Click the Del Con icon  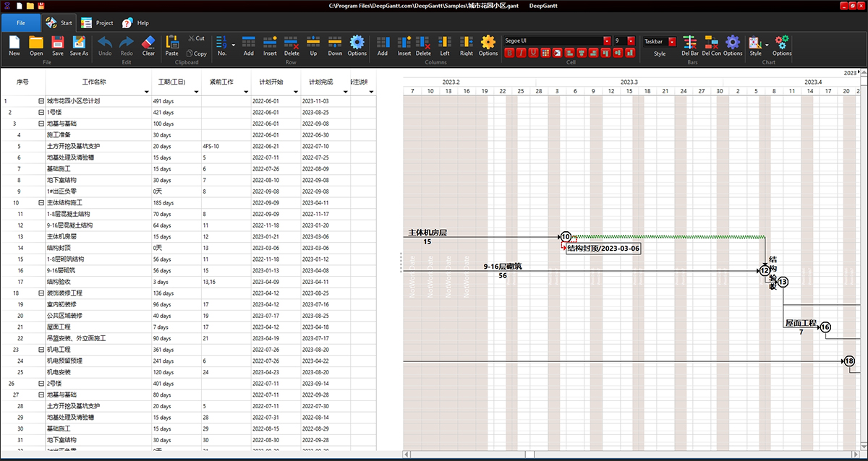coord(711,43)
